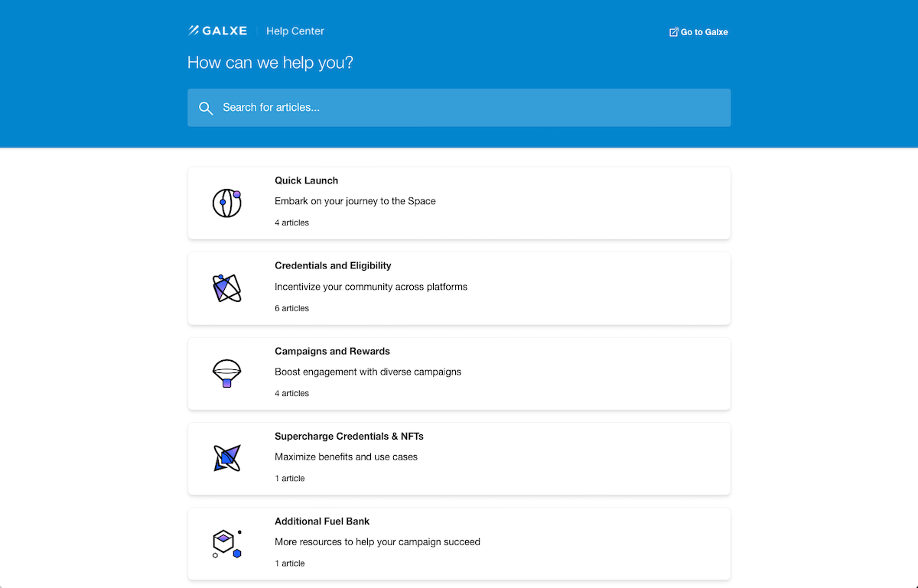The width and height of the screenshot is (918, 588).
Task: Click the Credentials and Eligibility orbit icon
Action: click(226, 288)
